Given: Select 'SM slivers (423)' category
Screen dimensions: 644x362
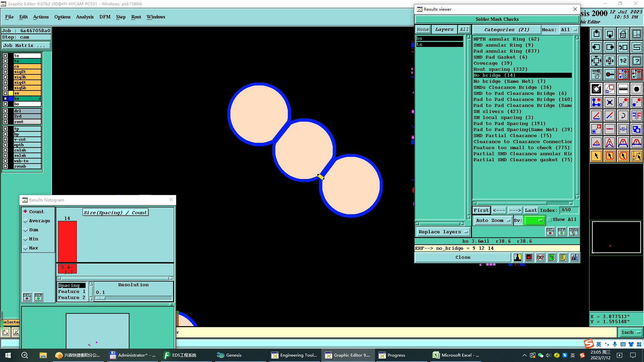Looking at the screenshot, I should coord(497,112).
